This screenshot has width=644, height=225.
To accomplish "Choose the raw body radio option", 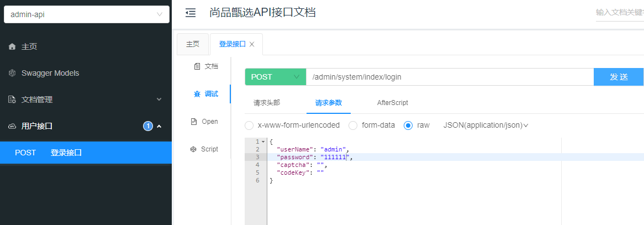I will point(409,125).
